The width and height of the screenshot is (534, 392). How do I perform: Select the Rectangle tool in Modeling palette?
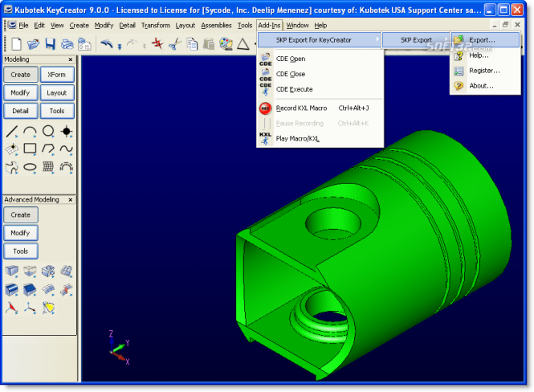point(30,149)
